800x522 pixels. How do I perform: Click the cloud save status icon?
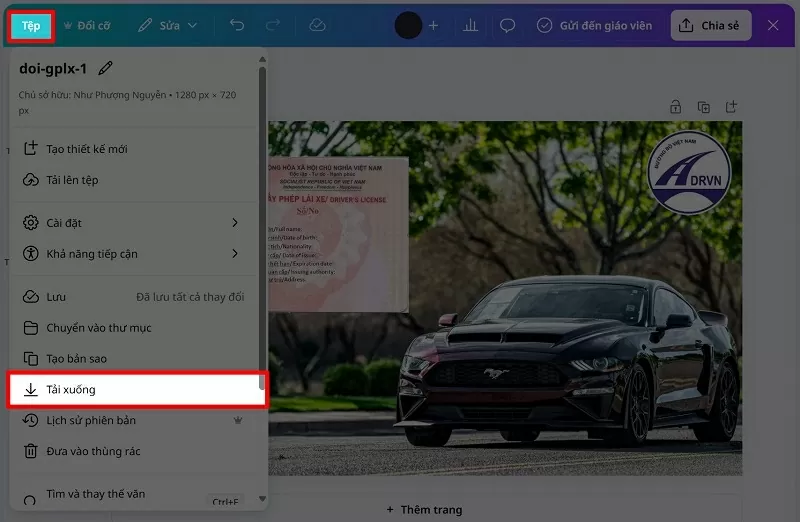317,25
